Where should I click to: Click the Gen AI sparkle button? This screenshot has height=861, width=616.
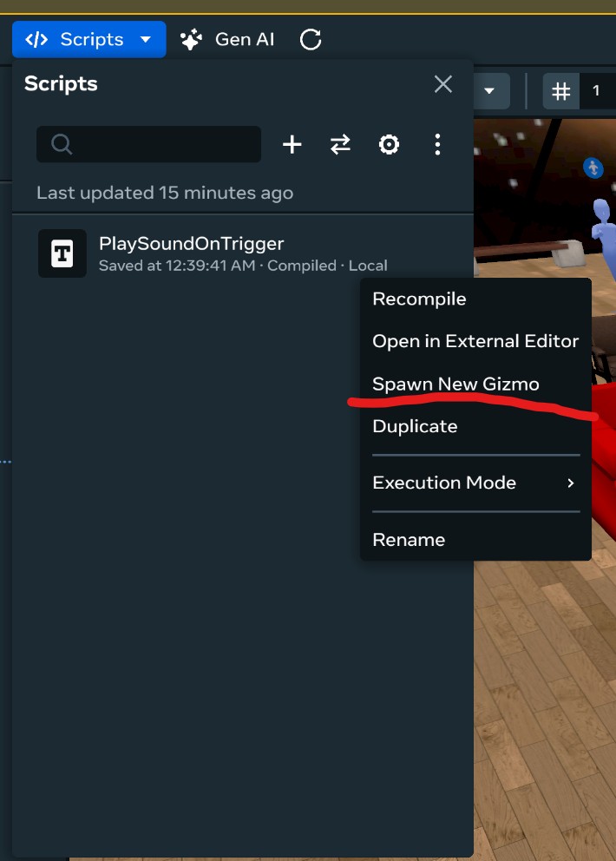(x=227, y=40)
